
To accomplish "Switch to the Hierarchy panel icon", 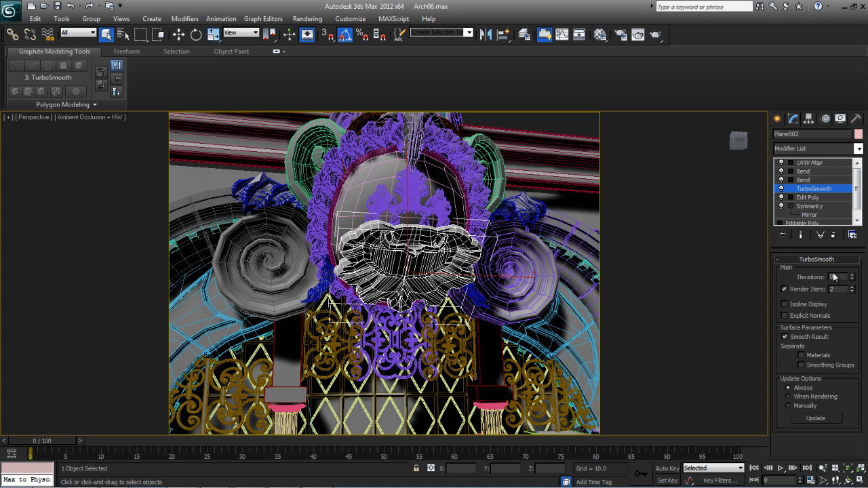I will (x=808, y=119).
